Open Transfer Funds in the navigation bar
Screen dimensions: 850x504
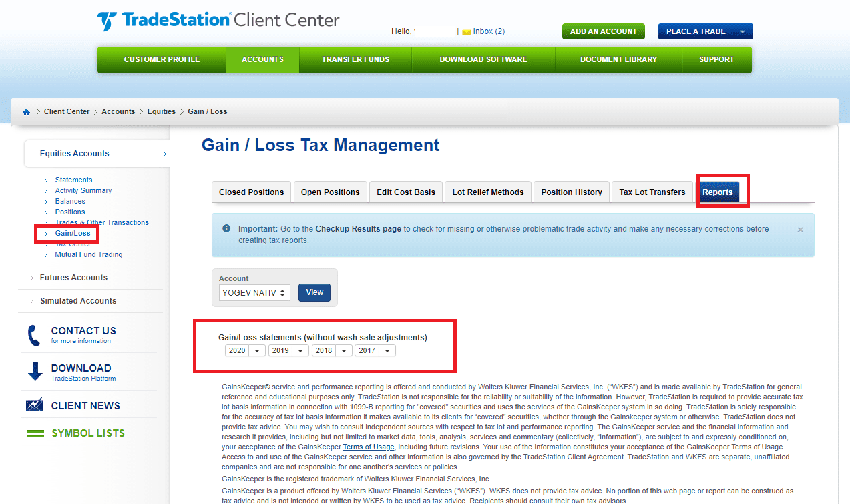(x=355, y=60)
